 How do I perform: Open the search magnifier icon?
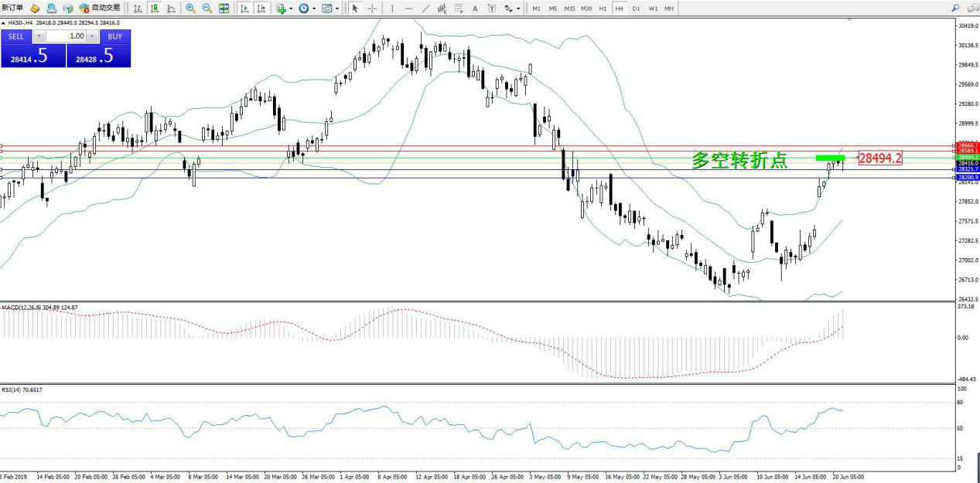pyautogui.click(x=955, y=9)
